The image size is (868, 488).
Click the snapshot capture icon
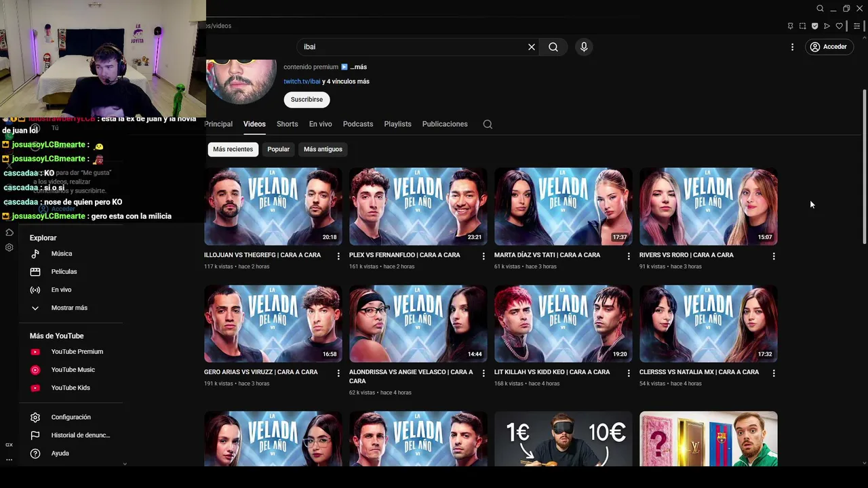click(x=802, y=26)
